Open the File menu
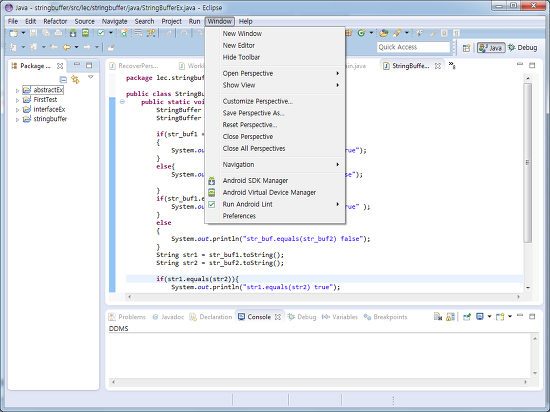 coord(13,21)
